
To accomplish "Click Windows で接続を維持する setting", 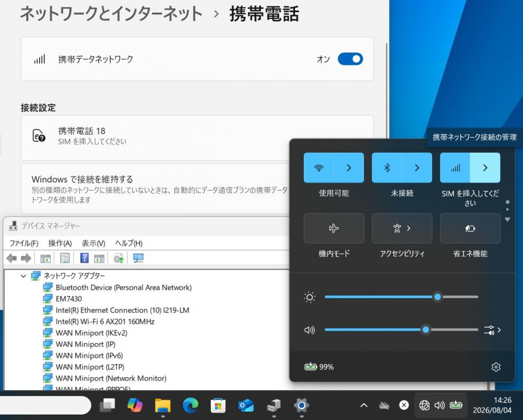I will [155, 189].
